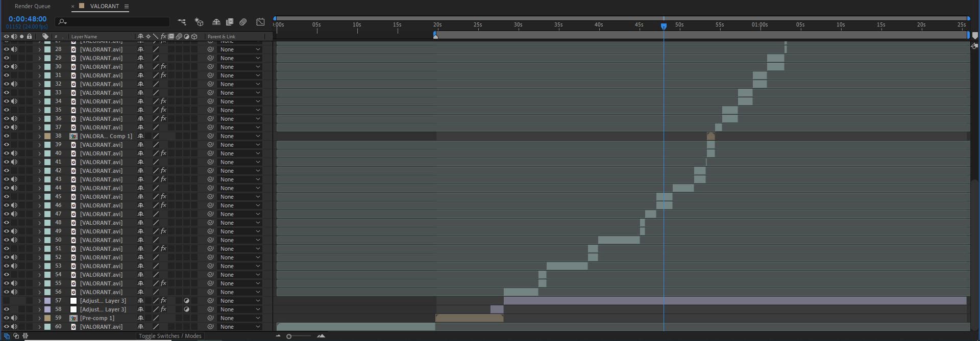Expand Adjustment Layer 57 properties
Screen dimensions: 980x341
click(39, 301)
